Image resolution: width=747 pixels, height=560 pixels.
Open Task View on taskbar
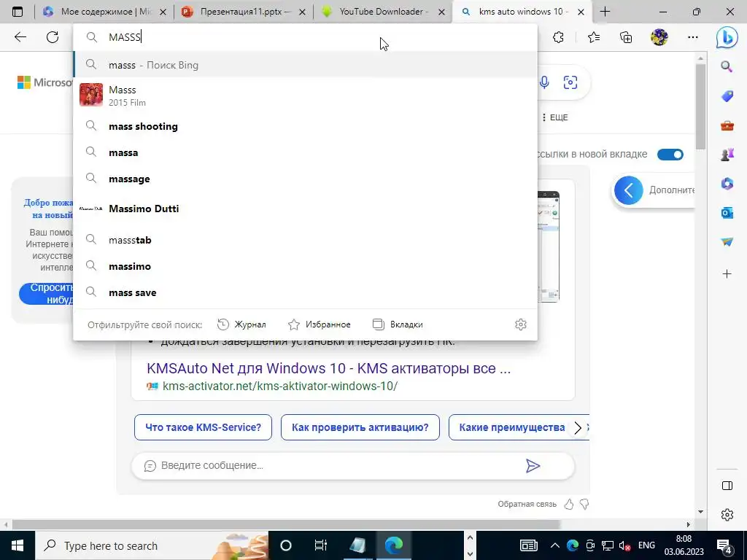(321, 545)
